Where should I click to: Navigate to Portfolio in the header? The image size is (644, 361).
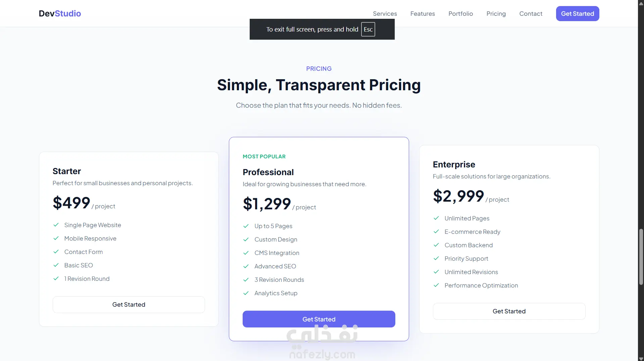(461, 14)
